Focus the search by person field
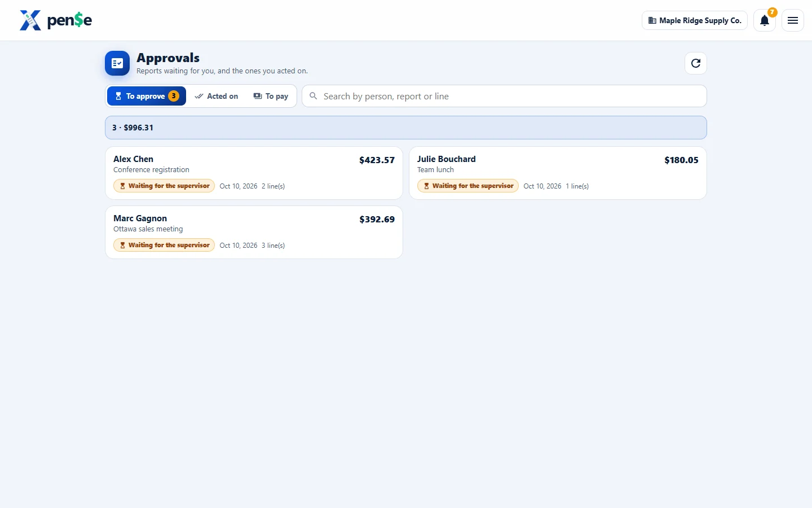812x508 pixels. [504, 96]
